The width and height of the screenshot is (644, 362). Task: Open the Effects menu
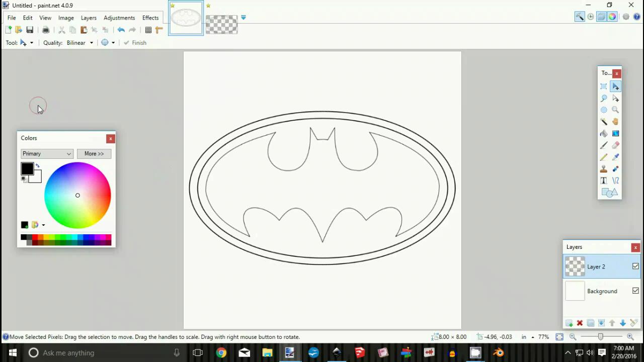150,18
